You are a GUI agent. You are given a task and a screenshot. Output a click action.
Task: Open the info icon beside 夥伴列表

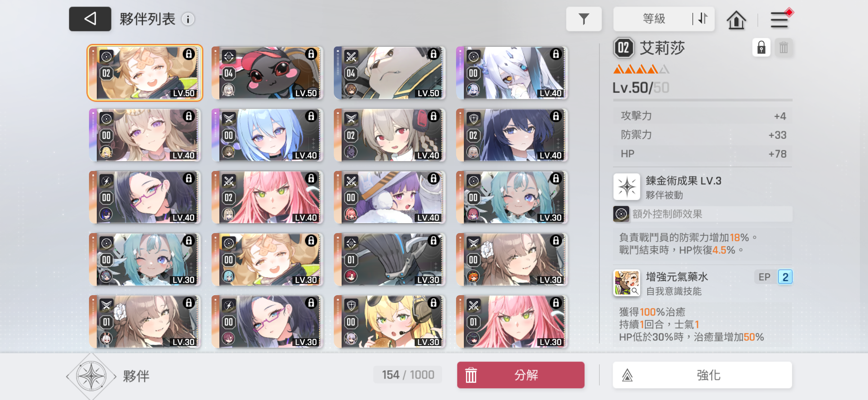point(188,19)
